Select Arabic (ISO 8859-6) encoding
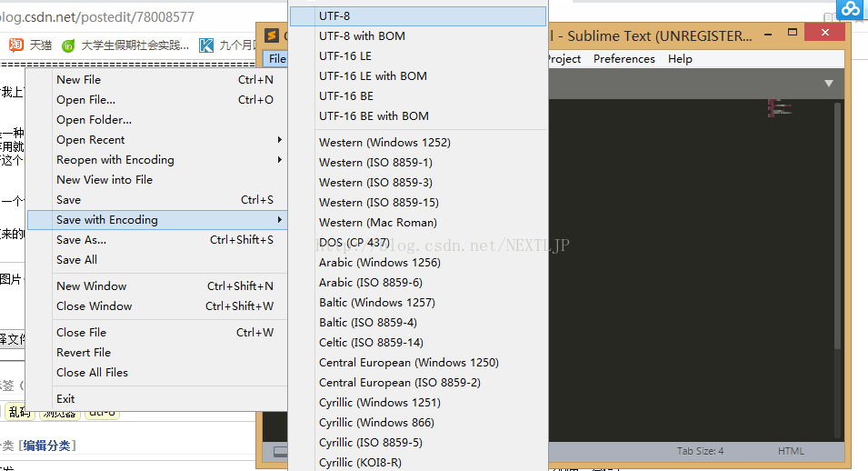Screen dimensions: 868x471 [418, 283]
